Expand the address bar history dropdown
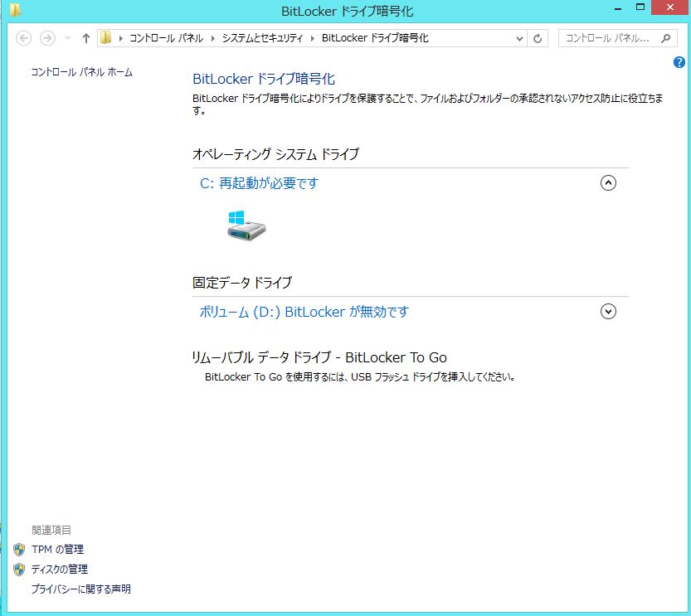 coord(519,39)
